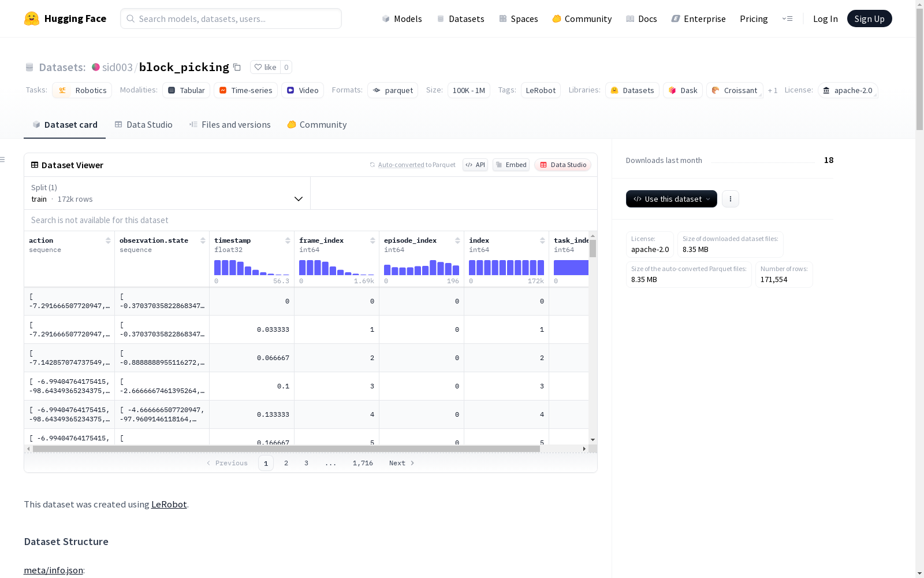The width and height of the screenshot is (924, 578).
Task: Sort the frame_index column
Action: (x=372, y=240)
